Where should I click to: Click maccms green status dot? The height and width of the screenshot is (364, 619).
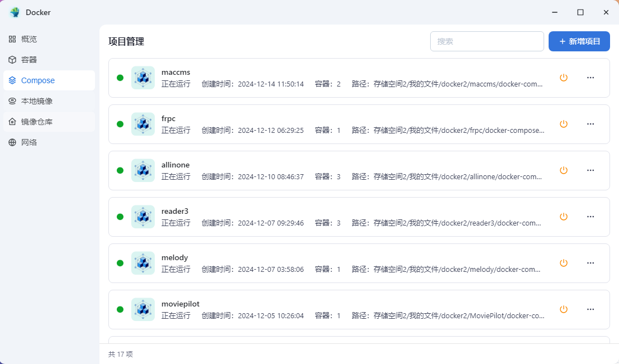click(121, 78)
